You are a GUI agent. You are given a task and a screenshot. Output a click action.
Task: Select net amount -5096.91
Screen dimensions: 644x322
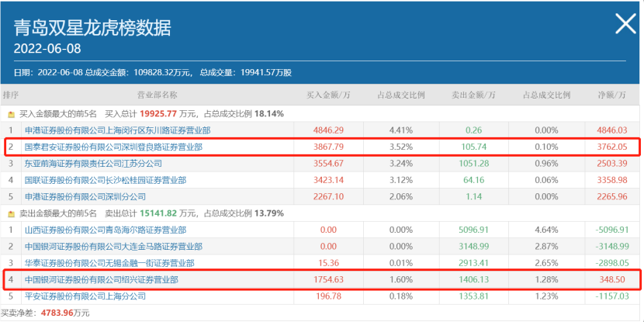coord(612,230)
